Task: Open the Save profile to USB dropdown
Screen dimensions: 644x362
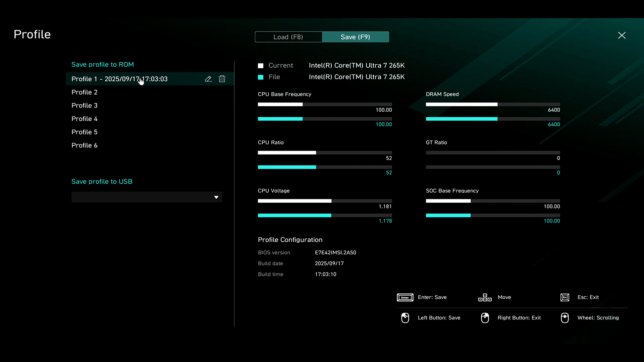Action: [147, 197]
